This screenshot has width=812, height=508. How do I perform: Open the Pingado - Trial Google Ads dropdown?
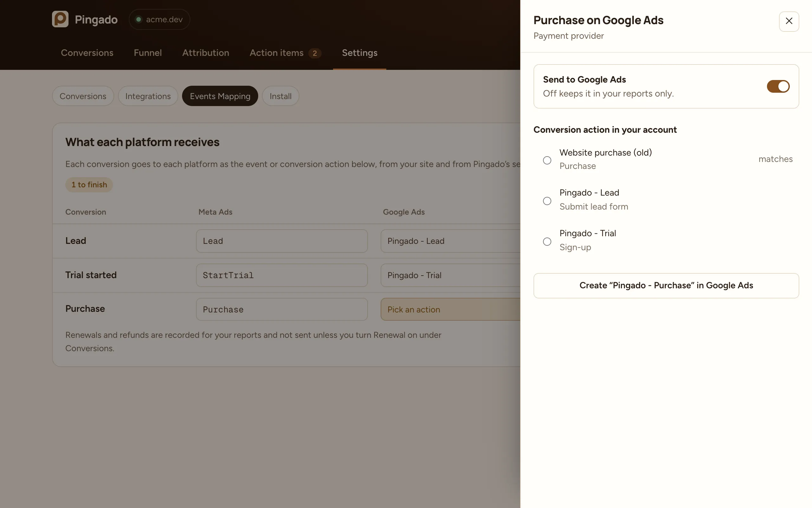point(451,275)
